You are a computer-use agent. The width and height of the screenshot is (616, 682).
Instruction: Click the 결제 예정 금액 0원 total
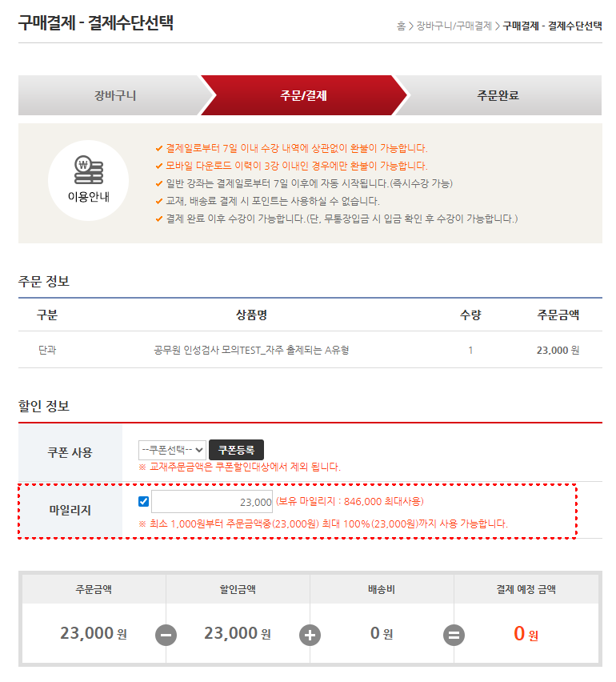pyautogui.click(x=526, y=634)
